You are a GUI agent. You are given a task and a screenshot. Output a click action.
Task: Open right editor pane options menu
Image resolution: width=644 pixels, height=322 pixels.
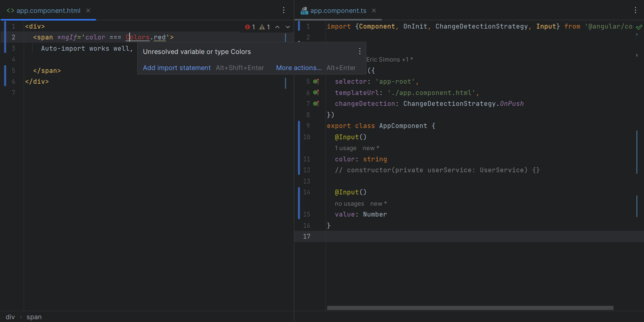(x=636, y=10)
